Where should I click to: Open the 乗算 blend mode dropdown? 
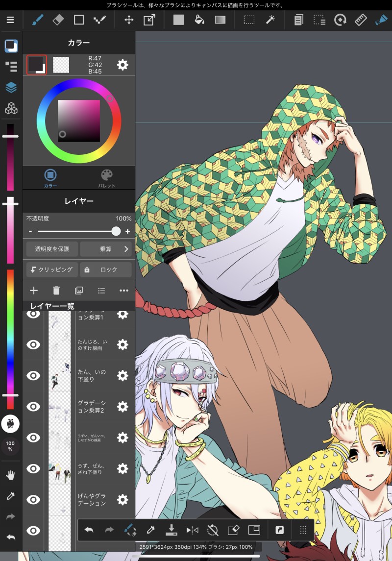click(x=106, y=249)
